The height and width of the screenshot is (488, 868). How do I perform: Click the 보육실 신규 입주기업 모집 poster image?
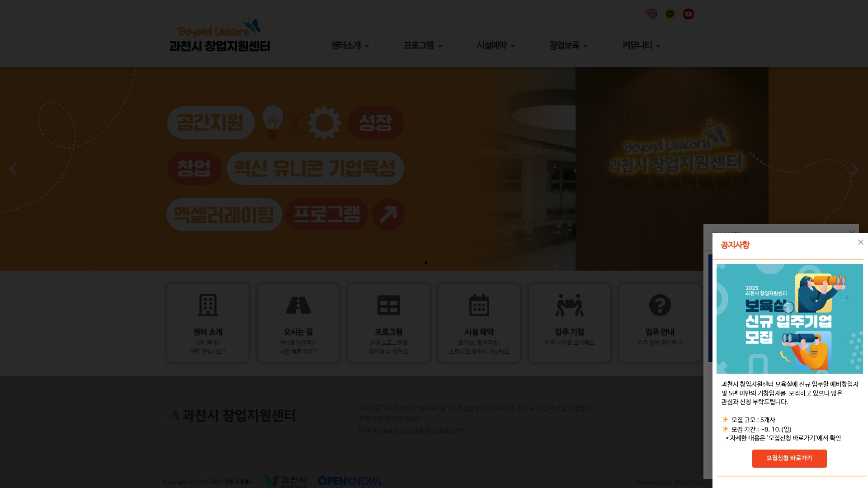pos(789,319)
